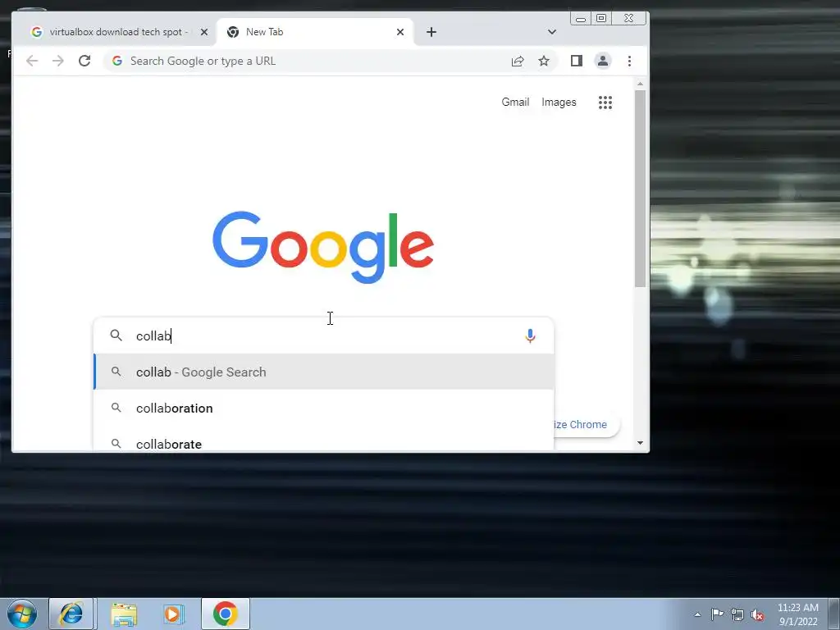Reload the current page
The width and height of the screenshot is (840, 630).
84,61
